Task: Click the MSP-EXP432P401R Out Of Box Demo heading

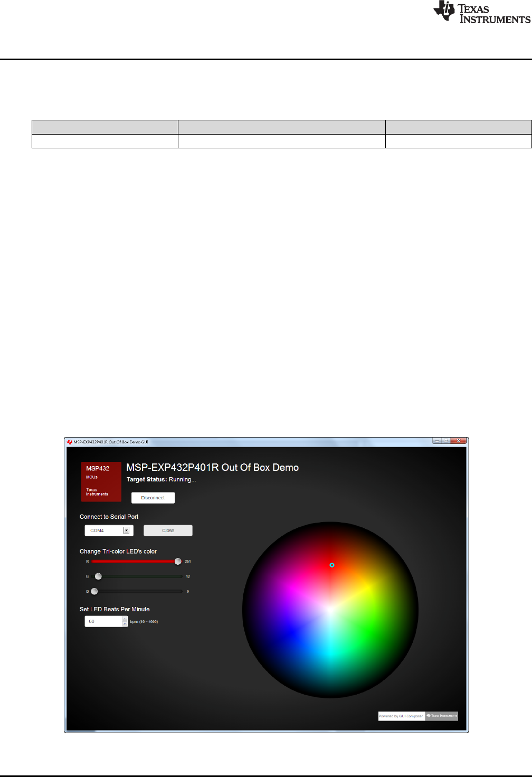Action: (213, 468)
